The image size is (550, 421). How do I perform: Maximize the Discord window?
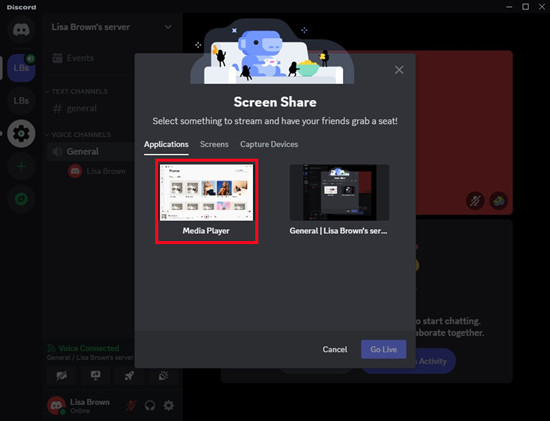pos(525,7)
